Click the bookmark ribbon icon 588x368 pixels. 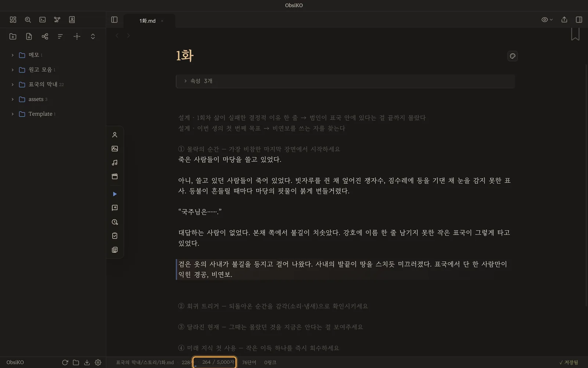click(575, 34)
